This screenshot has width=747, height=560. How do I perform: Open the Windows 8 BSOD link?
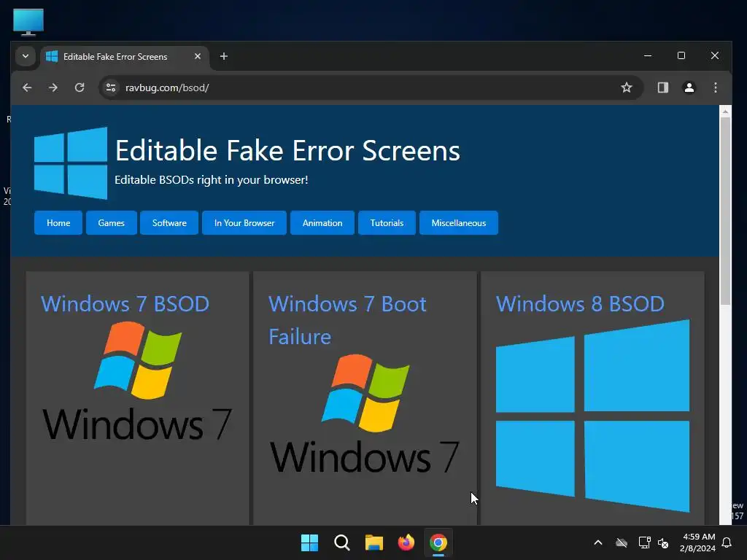coord(580,304)
